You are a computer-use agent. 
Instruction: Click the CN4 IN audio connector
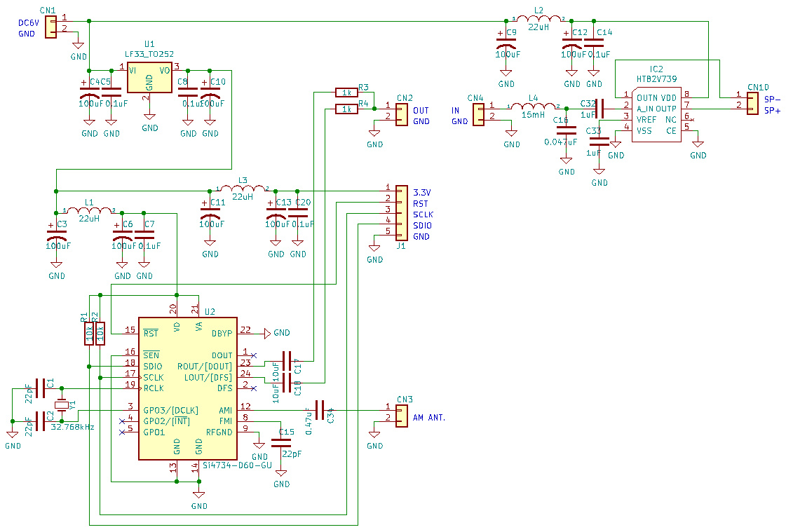coord(479,114)
